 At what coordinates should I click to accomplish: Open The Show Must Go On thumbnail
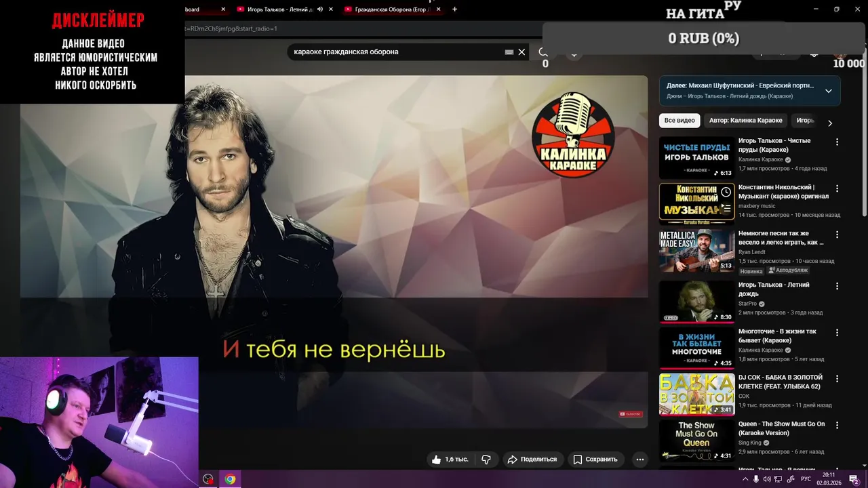click(696, 440)
